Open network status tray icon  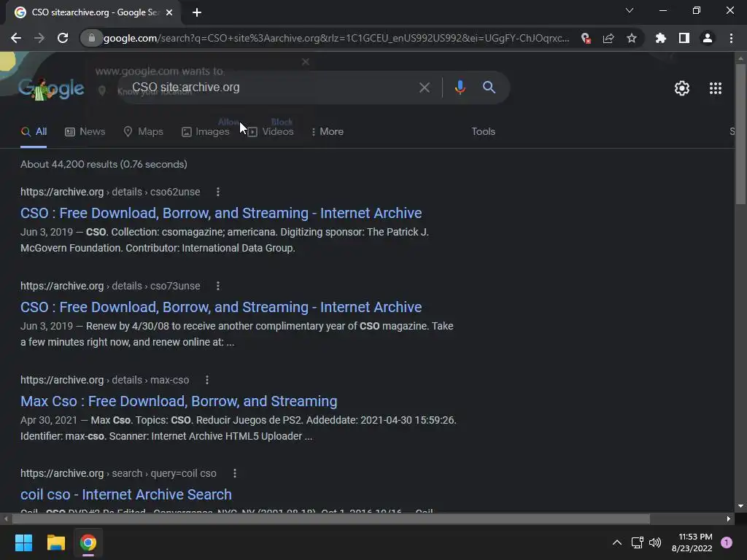(x=637, y=542)
